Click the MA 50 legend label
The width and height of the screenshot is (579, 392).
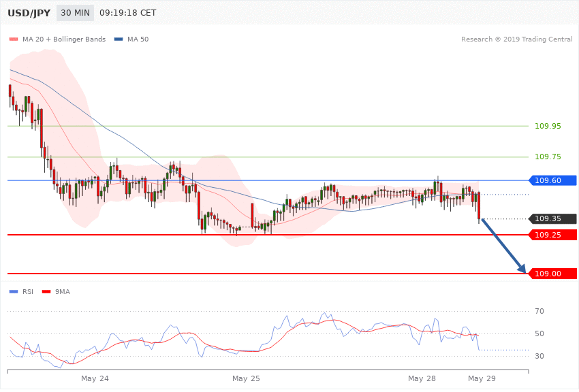pyautogui.click(x=138, y=39)
